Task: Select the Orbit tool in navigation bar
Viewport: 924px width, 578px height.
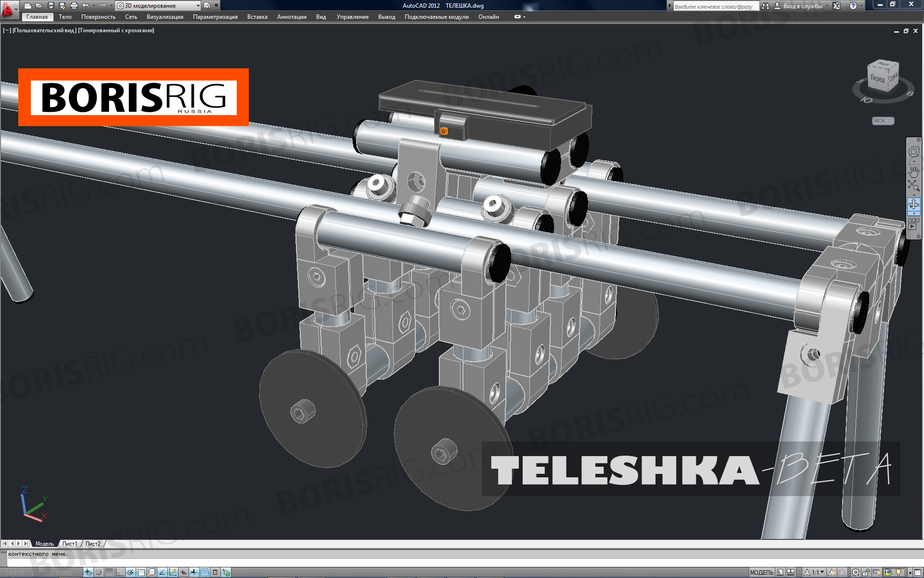Action: 913,204
